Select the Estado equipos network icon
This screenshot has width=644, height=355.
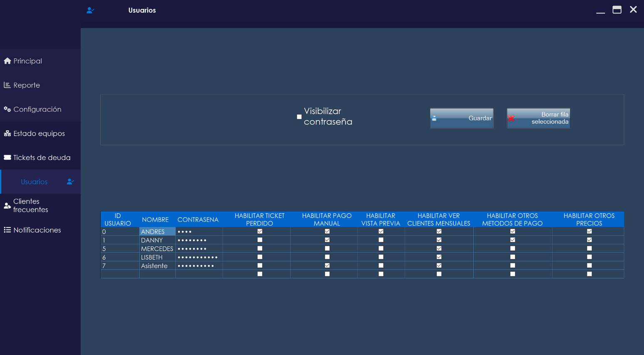[x=7, y=133]
